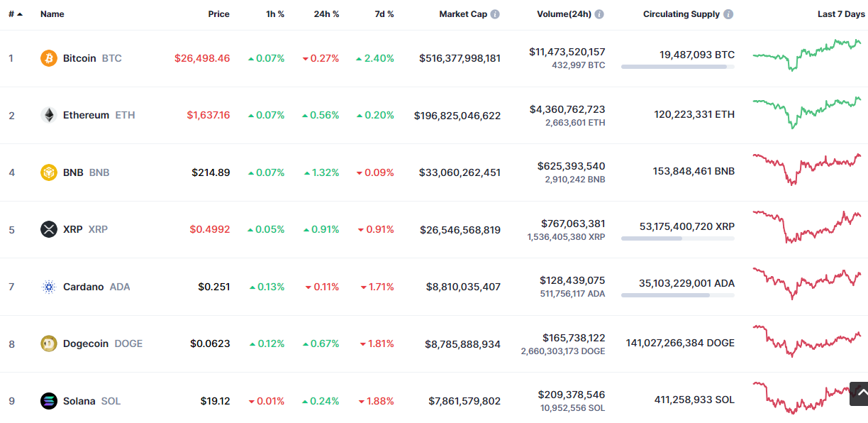Sort table by Market Cap header
Image resolution: width=868 pixels, height=423 pixels.
point(463,14)
